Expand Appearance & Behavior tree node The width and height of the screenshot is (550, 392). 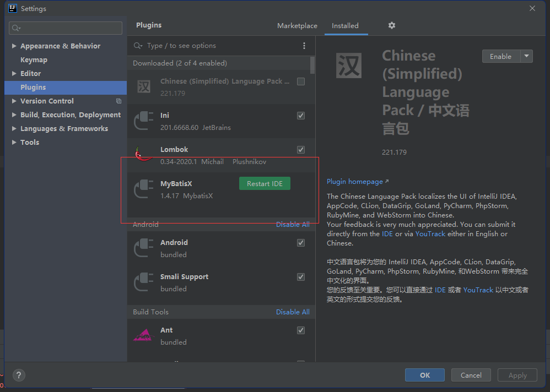[x=14, y=46]
